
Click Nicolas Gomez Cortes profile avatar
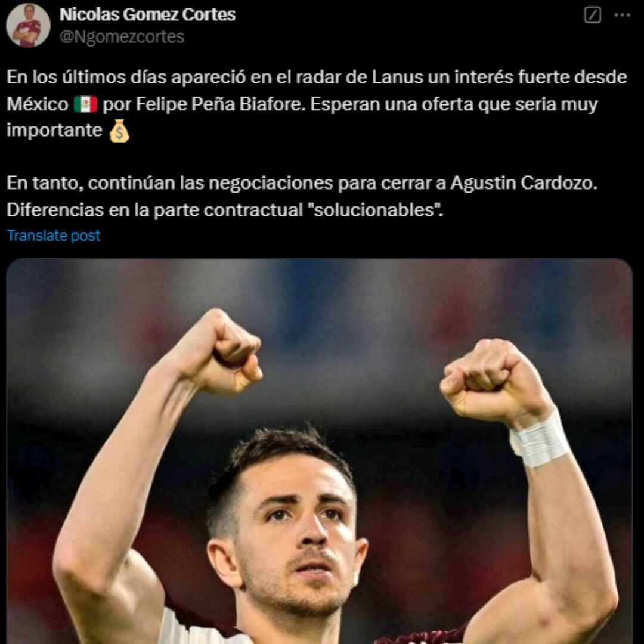28,26
